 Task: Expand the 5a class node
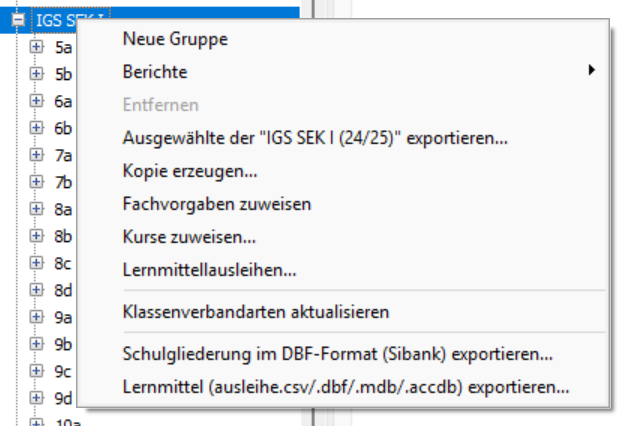click(37, 46)
